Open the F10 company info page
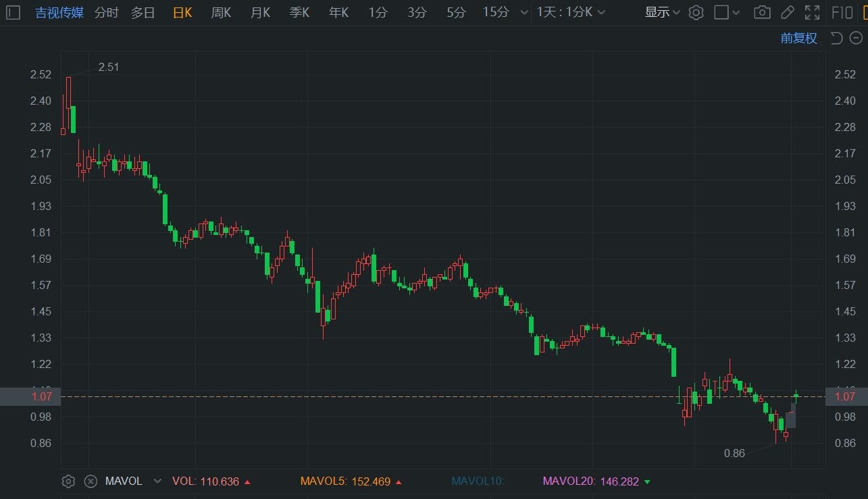 (x=842, y=12)
